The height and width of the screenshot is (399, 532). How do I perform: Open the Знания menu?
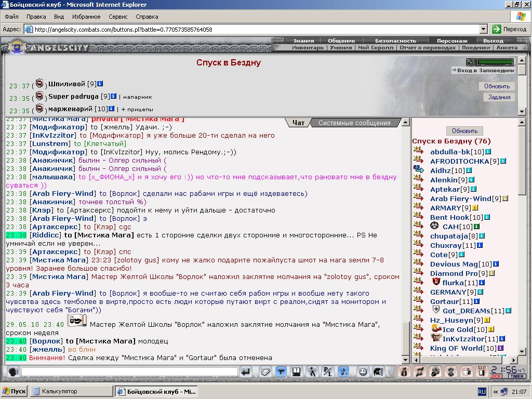303,41
